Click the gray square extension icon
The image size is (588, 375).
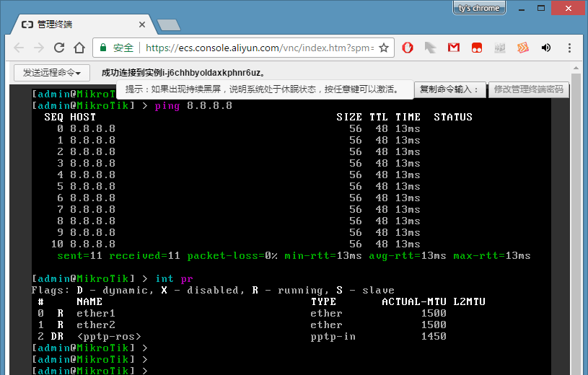(x=500, y=48)
